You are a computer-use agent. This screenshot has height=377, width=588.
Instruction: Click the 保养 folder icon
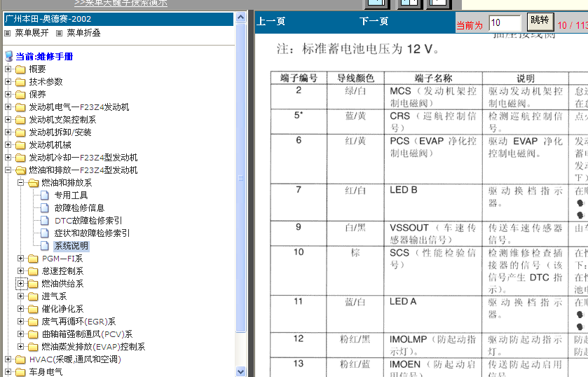[x=20, y=95]
